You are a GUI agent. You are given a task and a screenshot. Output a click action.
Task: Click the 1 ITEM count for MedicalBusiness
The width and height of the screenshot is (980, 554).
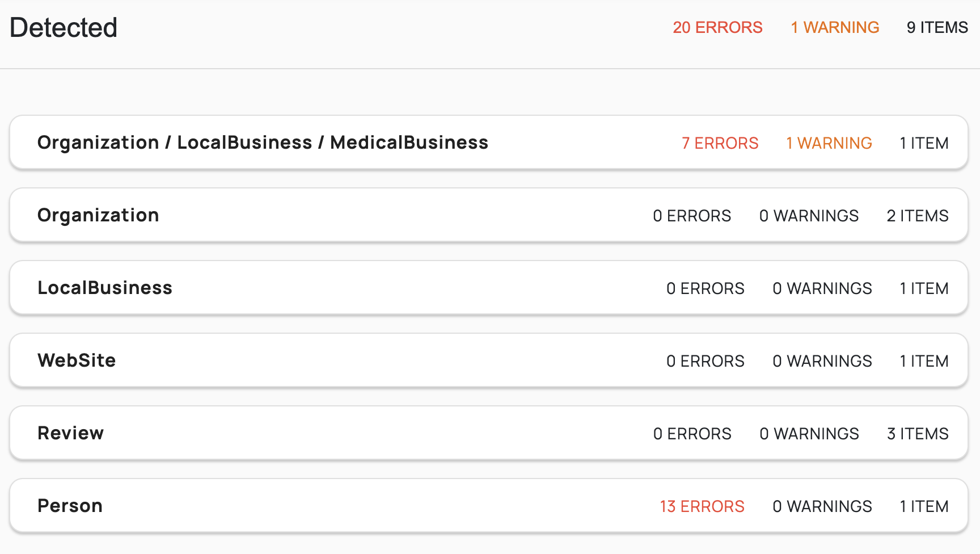point(924,143)
